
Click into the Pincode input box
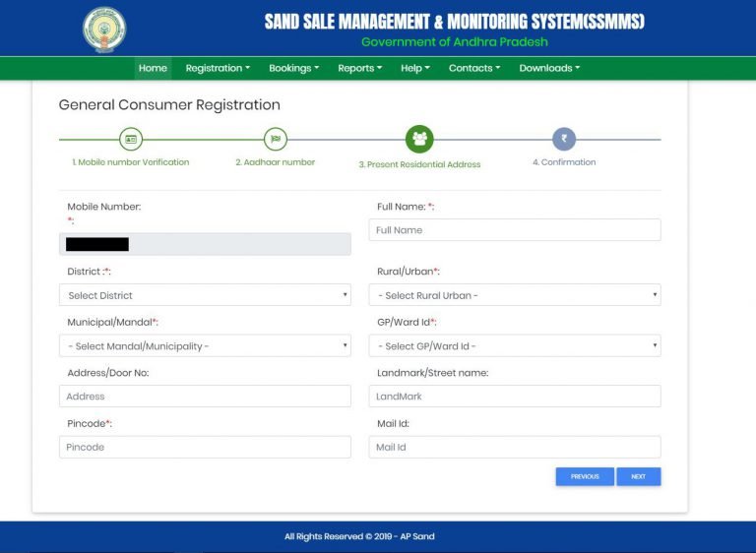click(x=205, y=447)
